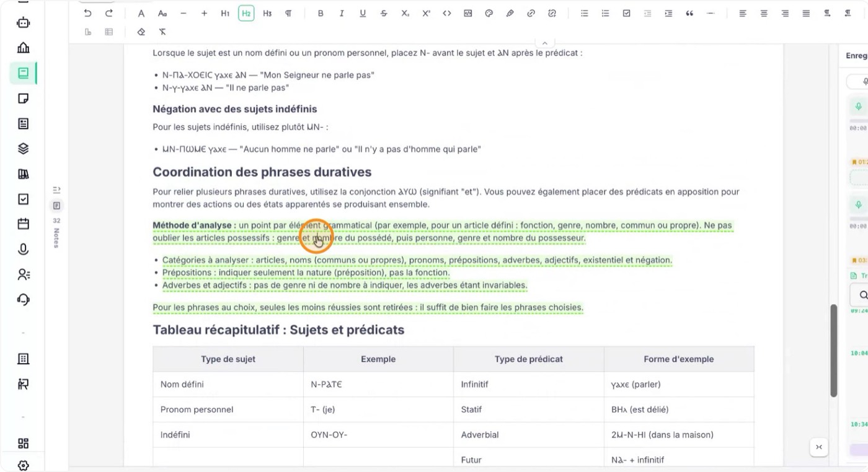Apply Heading 1 style

[x=225, y=14]
